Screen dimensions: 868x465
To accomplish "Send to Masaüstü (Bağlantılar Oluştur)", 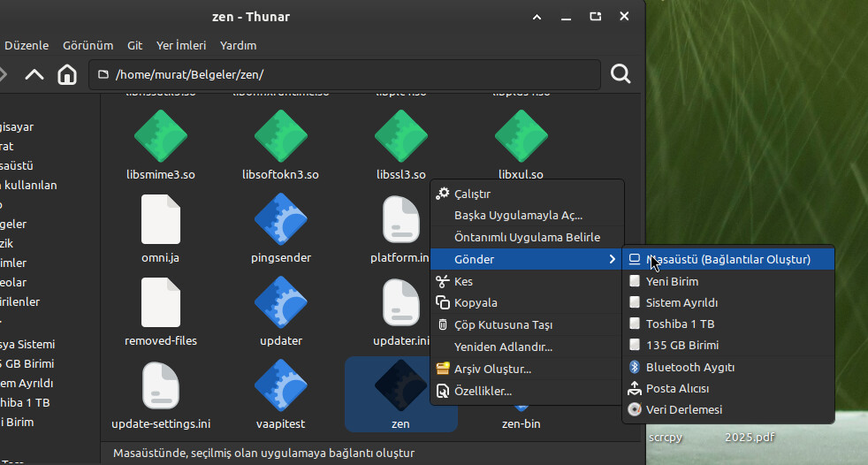I will click(727, 260).
